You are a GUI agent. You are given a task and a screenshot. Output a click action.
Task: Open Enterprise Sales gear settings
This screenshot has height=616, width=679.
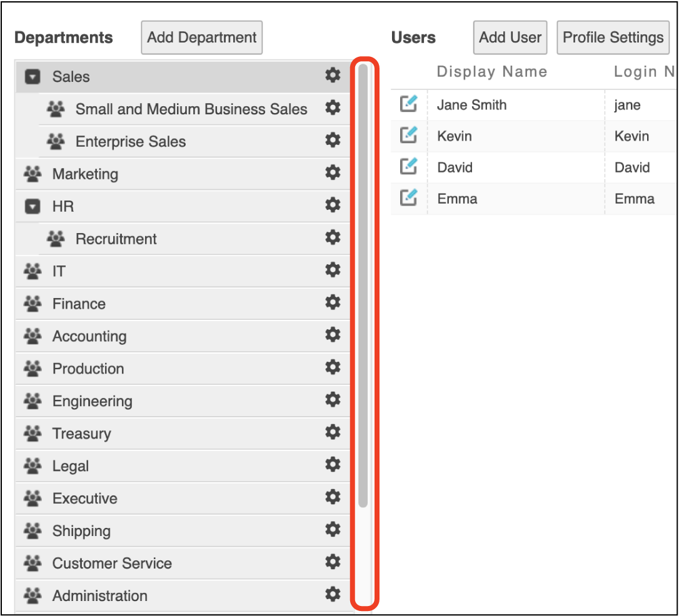click(x=333, y=140)
